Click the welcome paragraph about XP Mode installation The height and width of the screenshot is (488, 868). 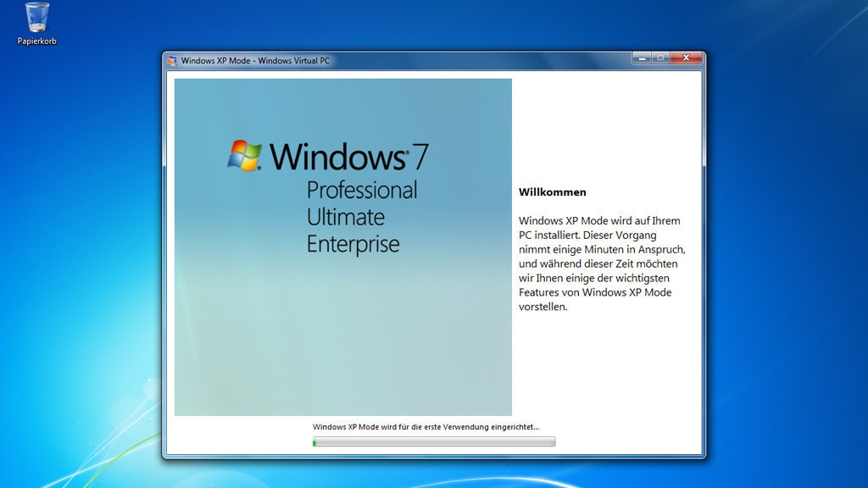pos(602,263)
